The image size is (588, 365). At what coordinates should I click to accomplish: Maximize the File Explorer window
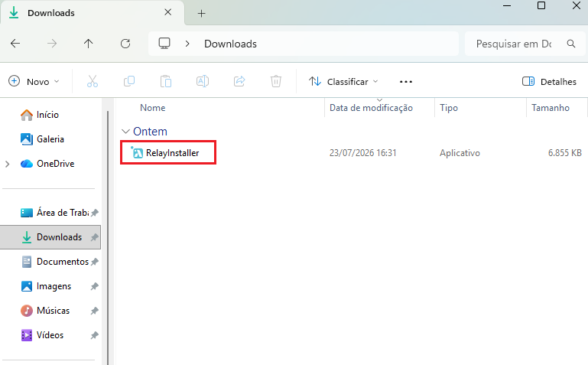click(x=541, y=5)
